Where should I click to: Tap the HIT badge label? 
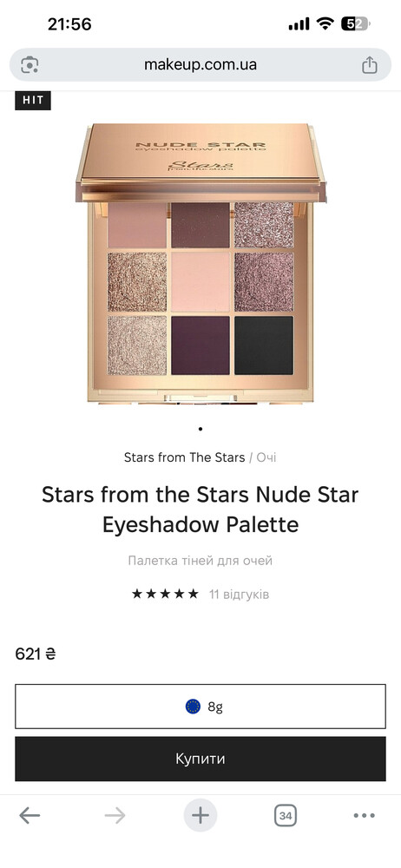(33, 101)
